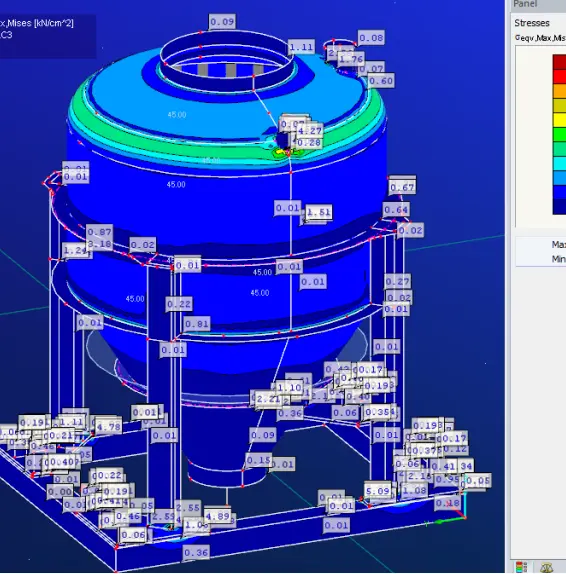The image size is (566, 574).
Task: Click the 0.28 stress value label
Action: (309, 142)
